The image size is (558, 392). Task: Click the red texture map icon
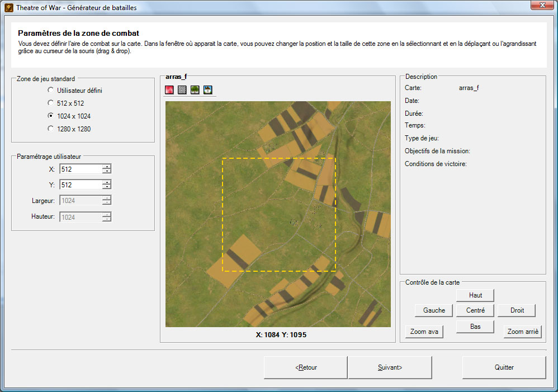(x=169, y=90)
